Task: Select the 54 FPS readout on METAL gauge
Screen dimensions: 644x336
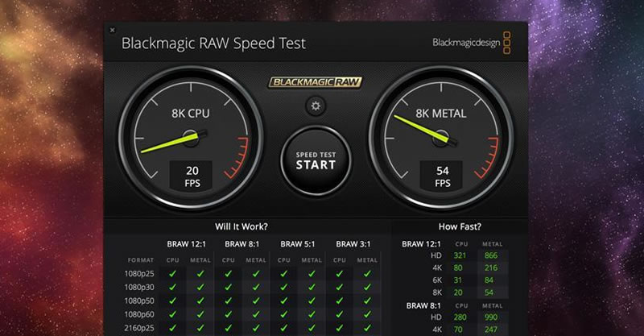Action: pos(442,176)
